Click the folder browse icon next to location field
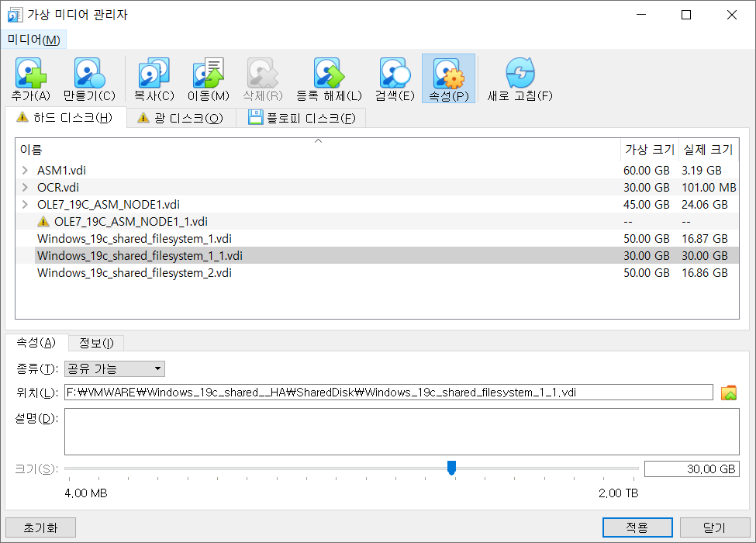The width and height of the screenshot is (756, 543). (729, 393)
